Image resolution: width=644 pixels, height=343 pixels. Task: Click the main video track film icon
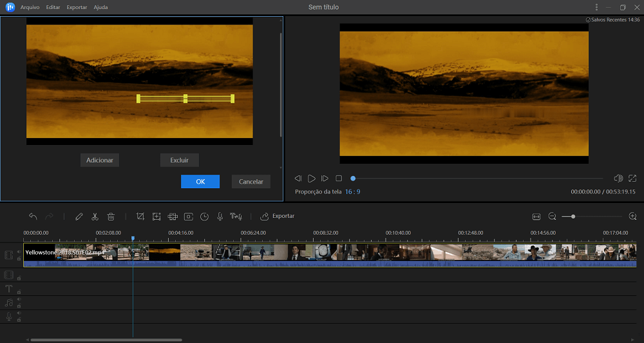pos(8,255)
